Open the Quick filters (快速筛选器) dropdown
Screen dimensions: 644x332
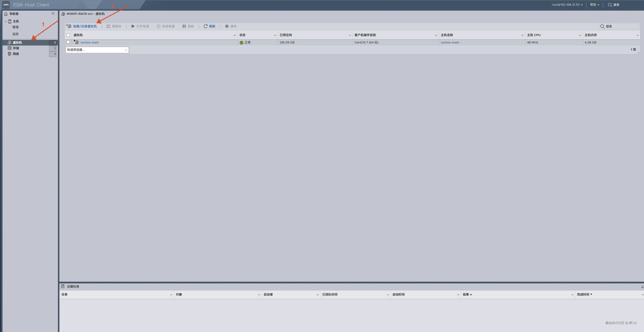97,50
